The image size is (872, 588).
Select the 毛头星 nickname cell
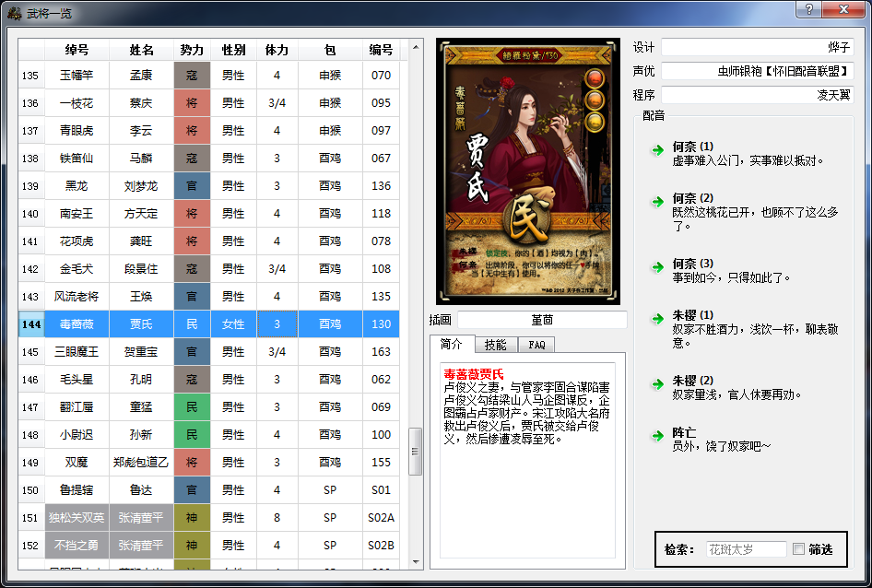click(x=77, y=380)
